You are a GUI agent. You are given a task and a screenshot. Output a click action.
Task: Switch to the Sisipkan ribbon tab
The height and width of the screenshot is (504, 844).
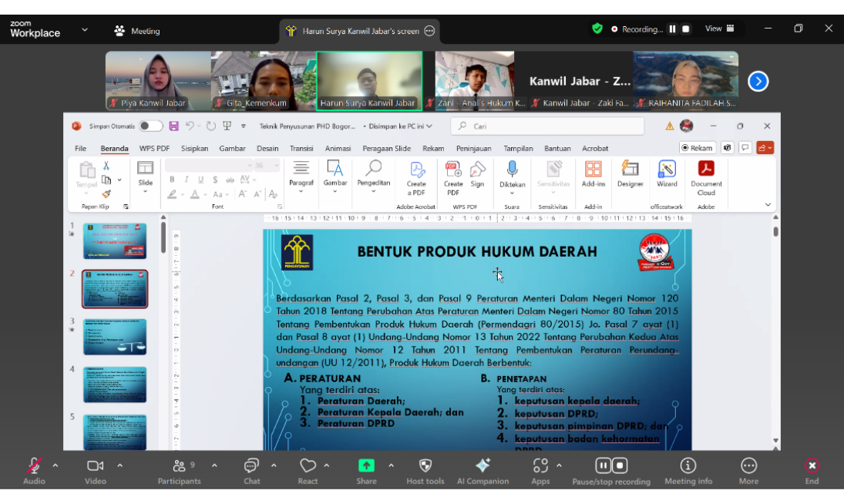[194, 149]
